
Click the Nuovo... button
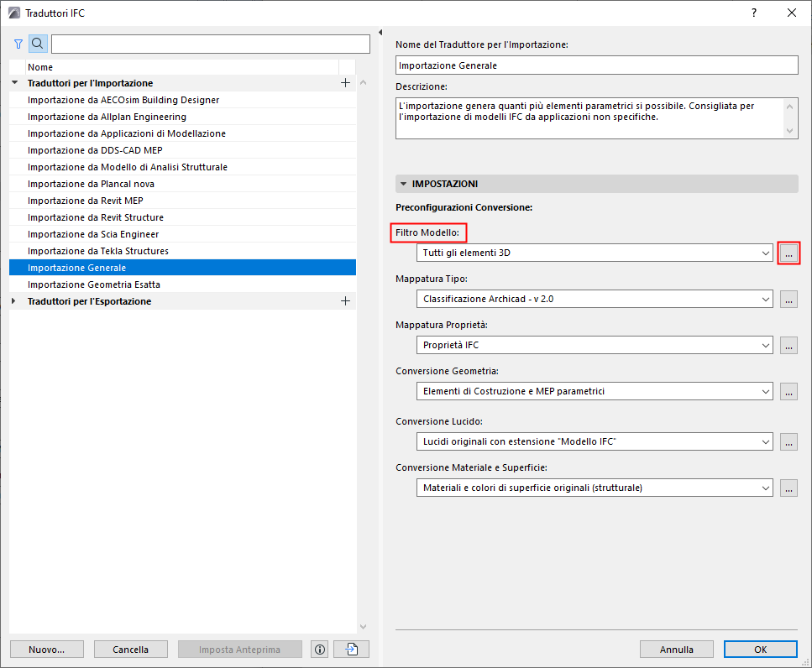(x=47, y=650)
